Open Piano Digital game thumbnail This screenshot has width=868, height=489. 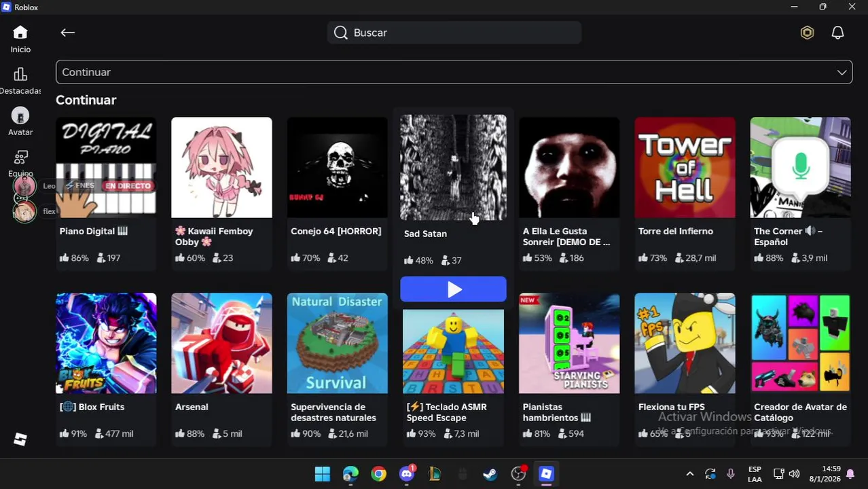[106, 167]
